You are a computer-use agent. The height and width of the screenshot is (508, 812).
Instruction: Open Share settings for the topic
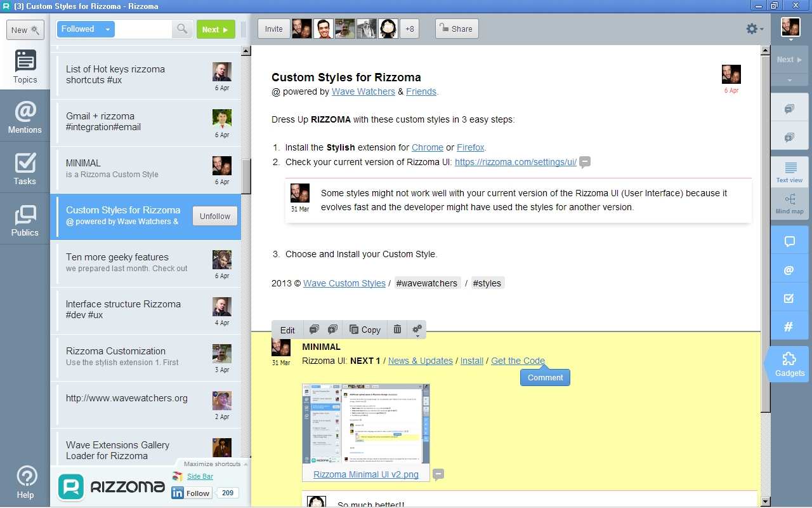click(x=457, y=29)
